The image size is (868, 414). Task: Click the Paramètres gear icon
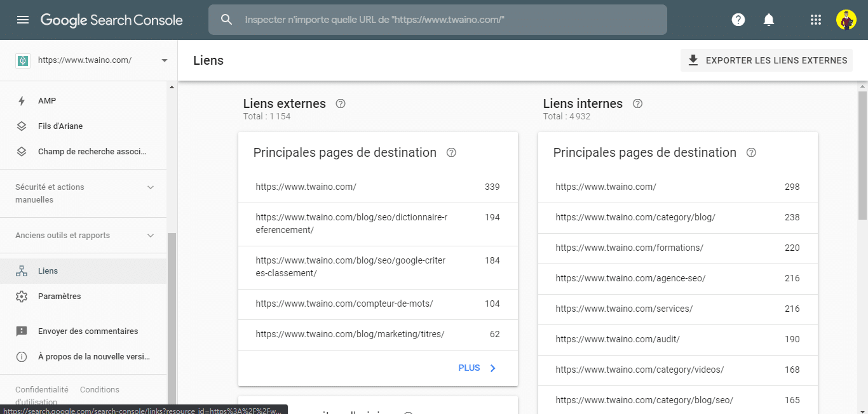(22, 297)
